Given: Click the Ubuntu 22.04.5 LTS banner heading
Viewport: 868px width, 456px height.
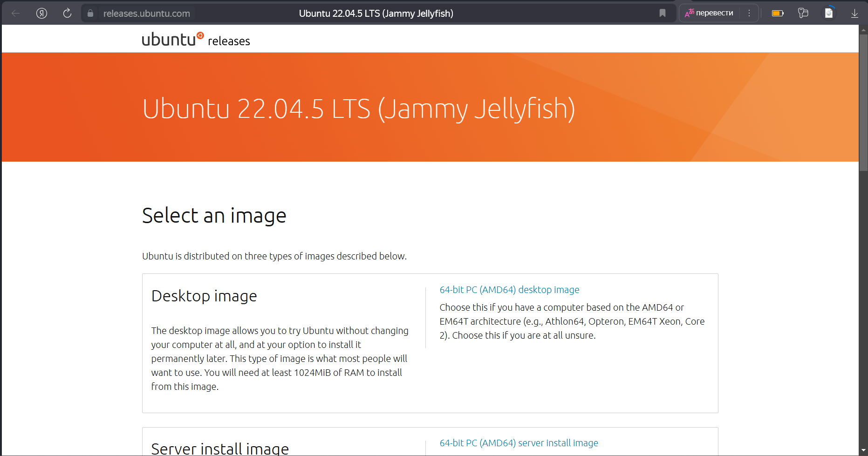Looking at the screenshot, I should coord(358,109).
